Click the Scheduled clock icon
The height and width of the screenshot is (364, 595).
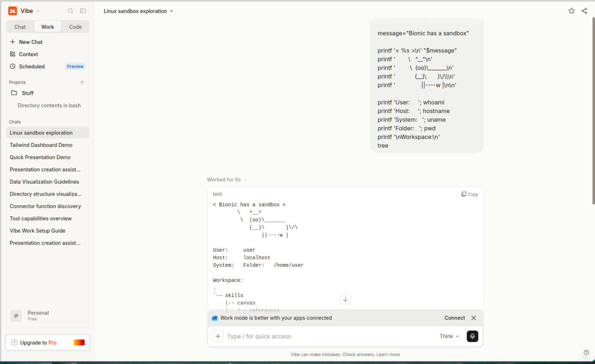(x=13, y=67)
